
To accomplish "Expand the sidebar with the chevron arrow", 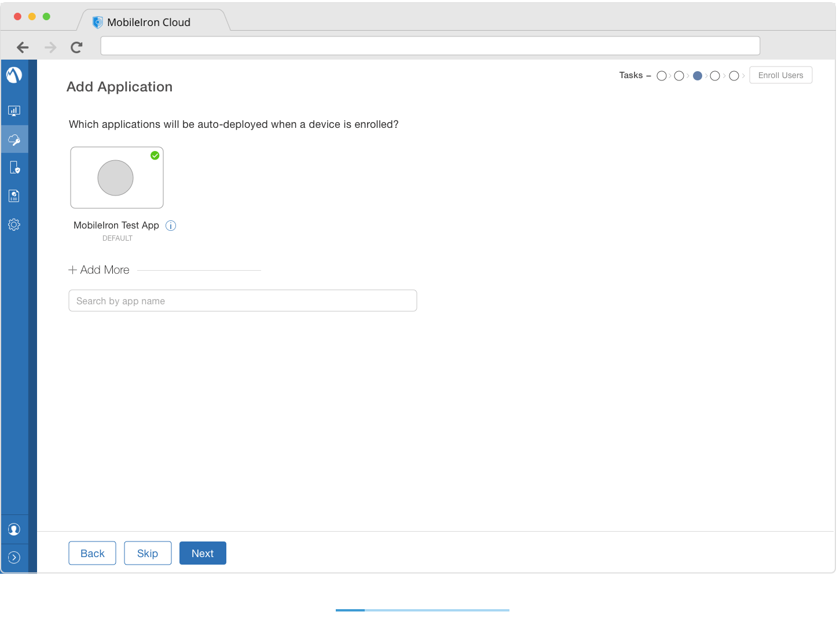I will 14,557.
